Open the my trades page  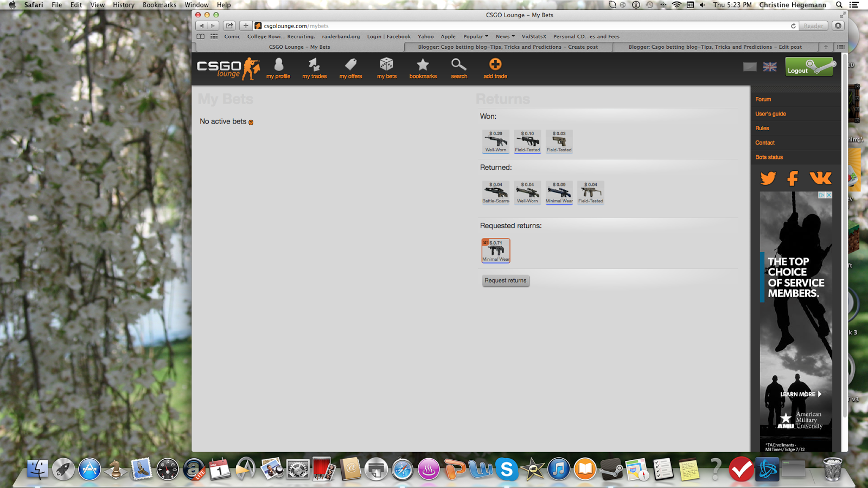click(315, 69)
